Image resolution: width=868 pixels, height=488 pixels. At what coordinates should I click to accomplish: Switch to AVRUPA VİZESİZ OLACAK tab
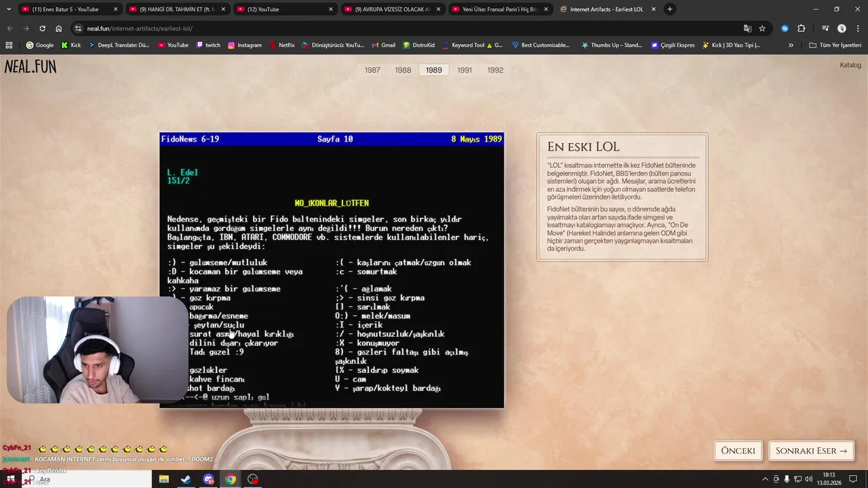coord(392,9)
